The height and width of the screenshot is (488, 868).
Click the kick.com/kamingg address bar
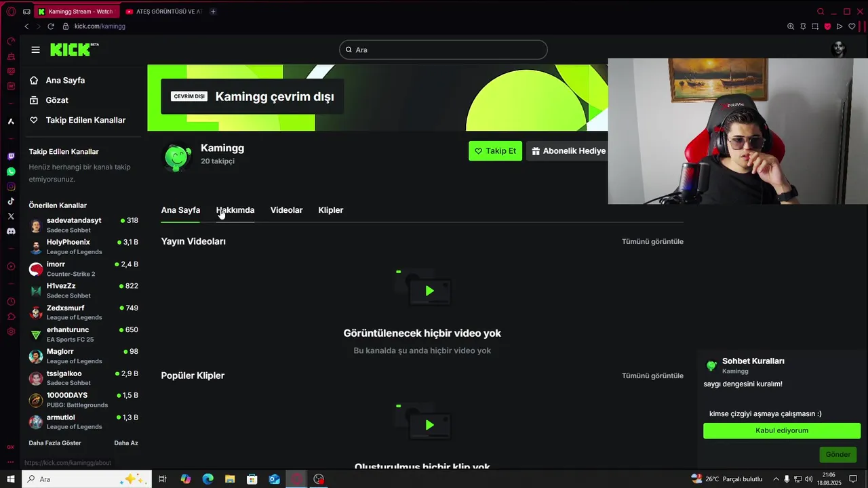pyautogui.click(x=100, y=26)
